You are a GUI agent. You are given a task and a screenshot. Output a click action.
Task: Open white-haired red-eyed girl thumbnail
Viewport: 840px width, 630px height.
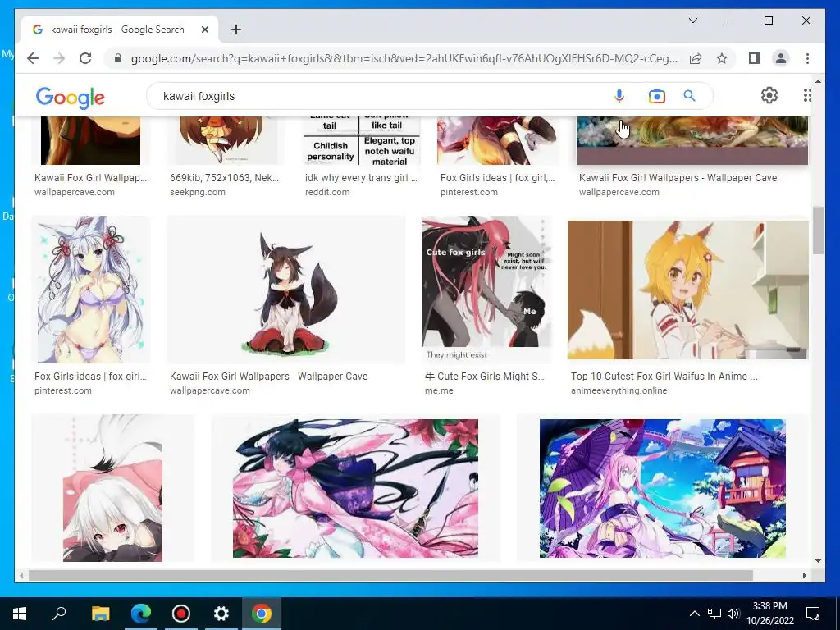coord(112,488)
